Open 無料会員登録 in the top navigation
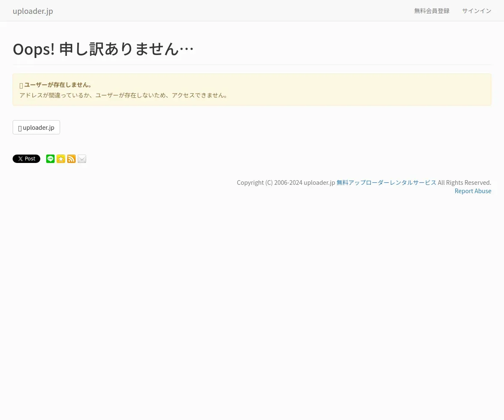 coord(432,11)
